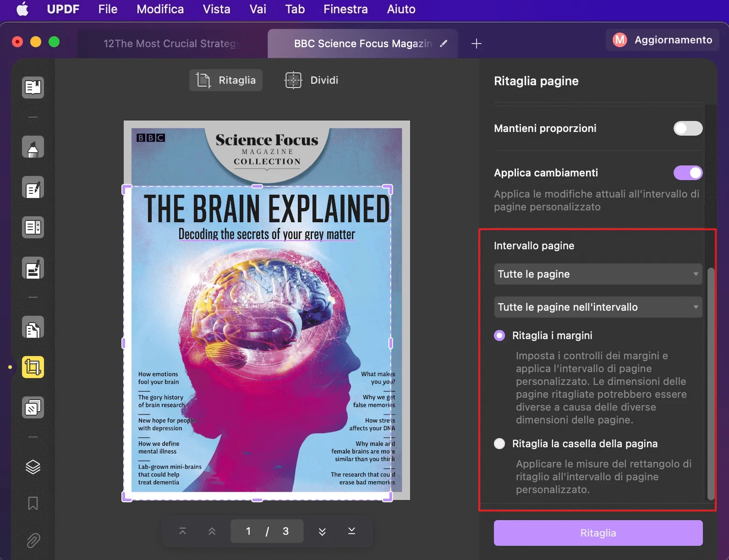729x560 pixels.
Task: Click the right-middle crop edge handle
Action: (390, 343)
